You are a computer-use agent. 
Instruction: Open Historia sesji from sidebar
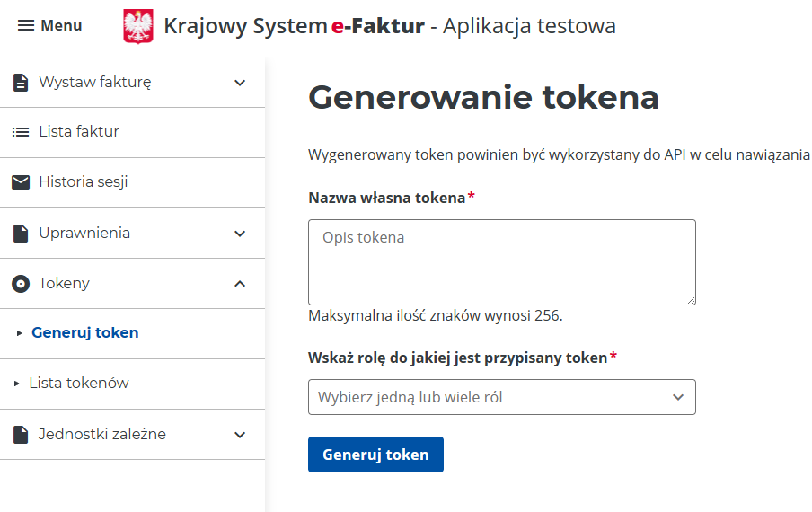[x=84, y=182]
